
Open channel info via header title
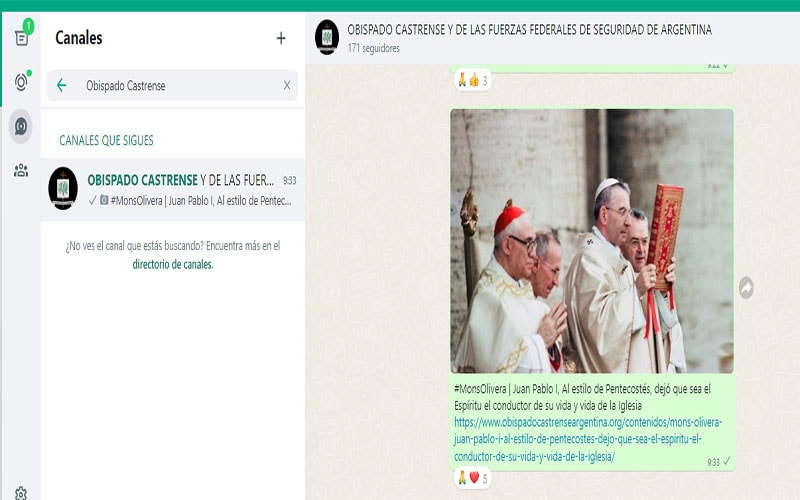(529, 30)
